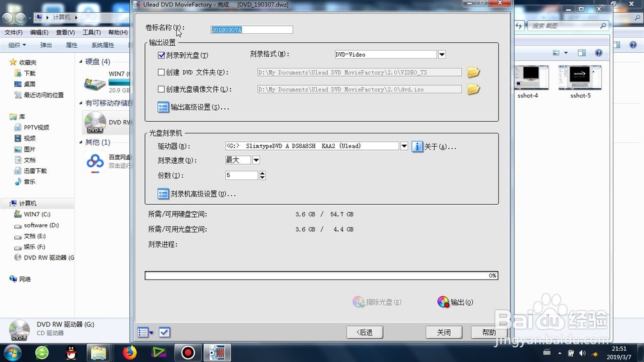Open the Help menu in Explorer
Screen dimensions: 644x362
pos(118,32)
